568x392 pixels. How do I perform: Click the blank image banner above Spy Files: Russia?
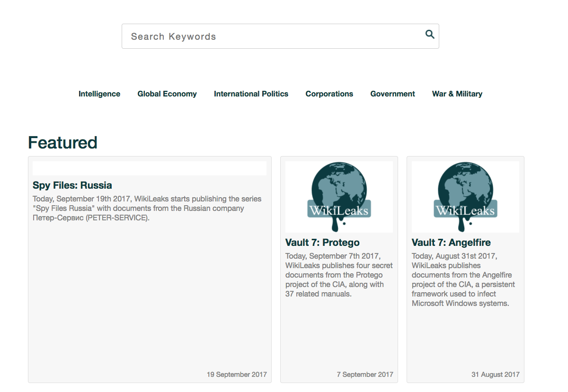pos(149,168)
